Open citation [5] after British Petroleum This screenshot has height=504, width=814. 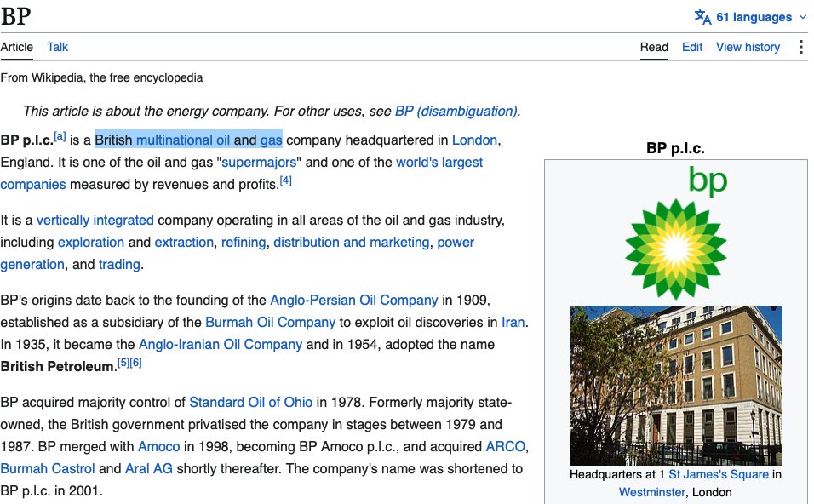[123, 363]
